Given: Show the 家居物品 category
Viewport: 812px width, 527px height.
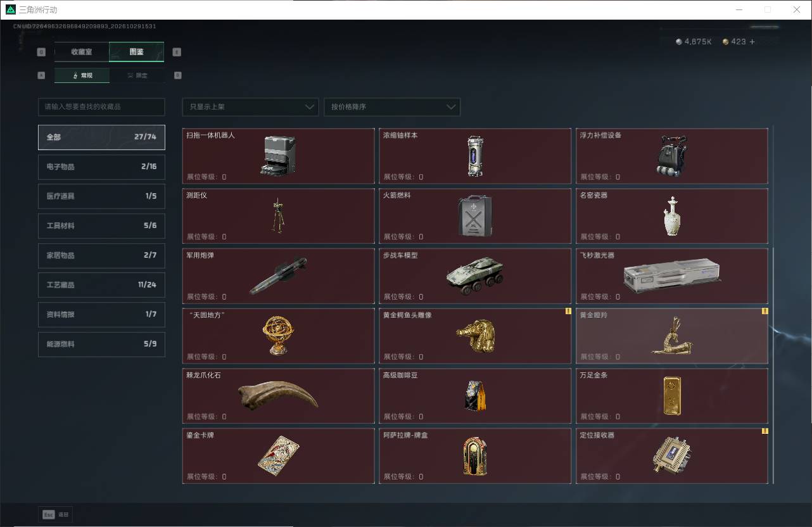Looking at the screenshot, I should 101,255.
